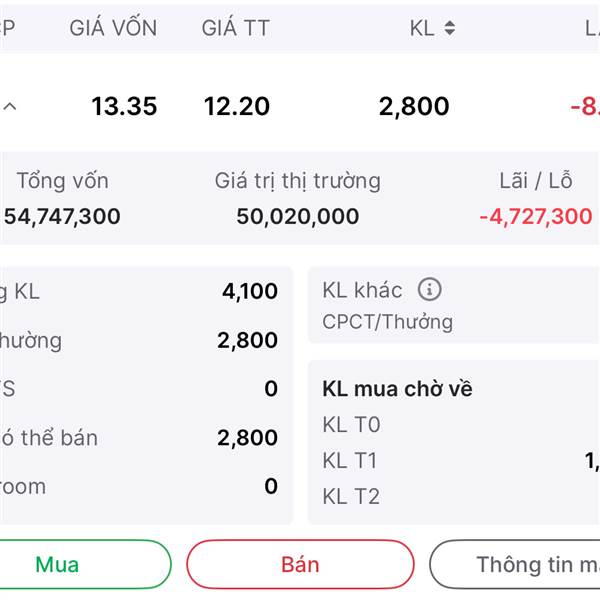Select the 13.35 cost price value
This screenshot has width=600, height=600.
[124, 106]
